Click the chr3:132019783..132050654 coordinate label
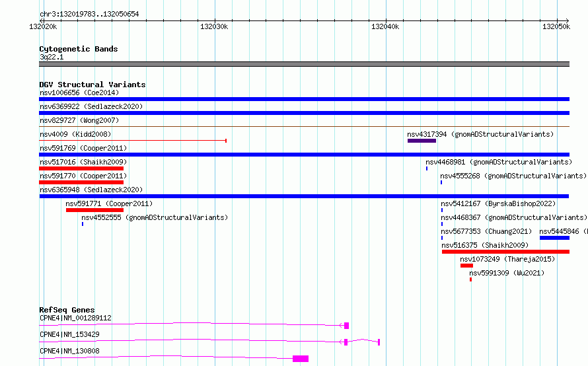The image size is (588, 366). pyautogui.click(x=89, y=15)
